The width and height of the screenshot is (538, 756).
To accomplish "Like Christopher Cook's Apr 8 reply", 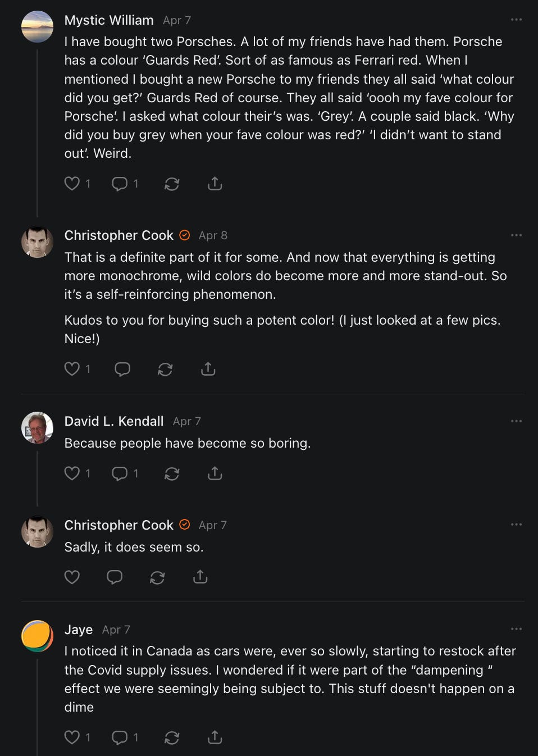I will pos(72,369).
